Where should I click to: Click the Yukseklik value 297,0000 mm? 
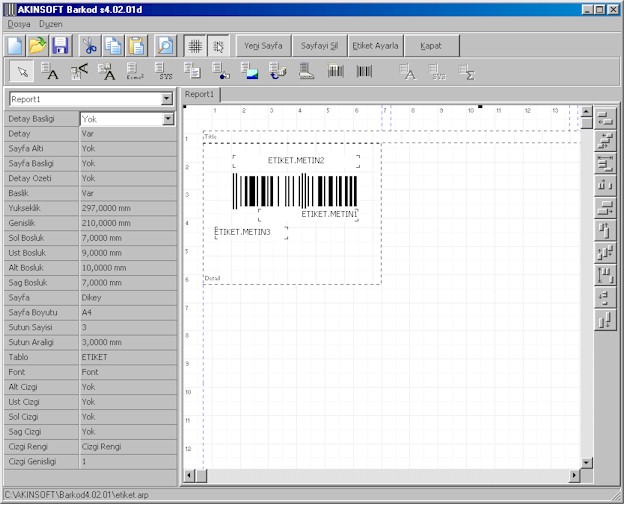pos(128,208)
